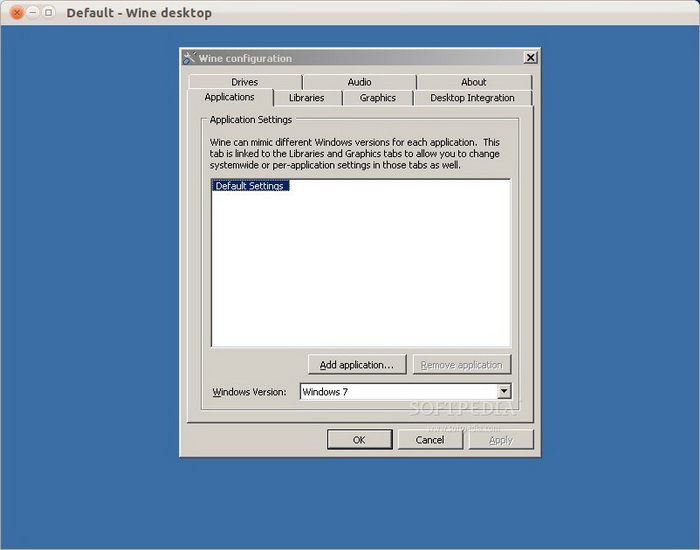Viewport: 700px width, 550px height.
Task: Open the Desktop Integration tab
Action: 472,98
